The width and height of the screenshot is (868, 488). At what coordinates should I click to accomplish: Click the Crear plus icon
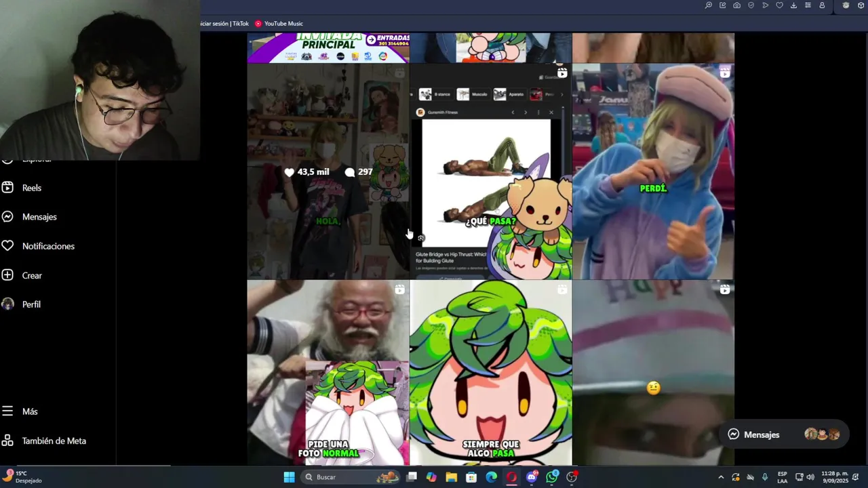(x=7, y=275)
